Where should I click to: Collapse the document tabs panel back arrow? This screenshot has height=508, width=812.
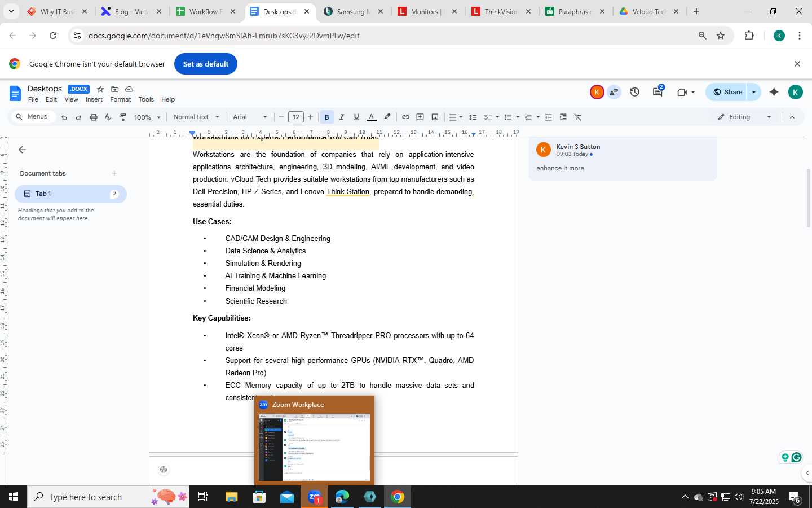pyautogui.click(x=22, y=150)
